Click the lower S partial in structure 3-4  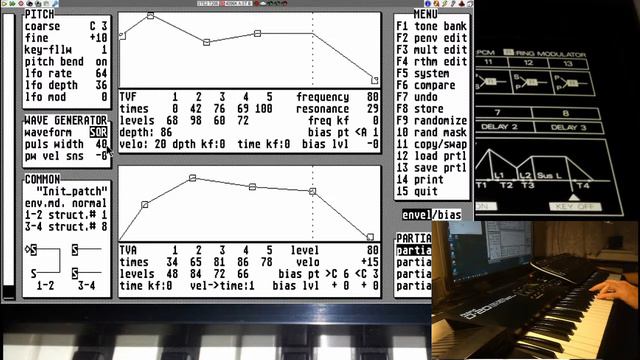pos(75,273)
